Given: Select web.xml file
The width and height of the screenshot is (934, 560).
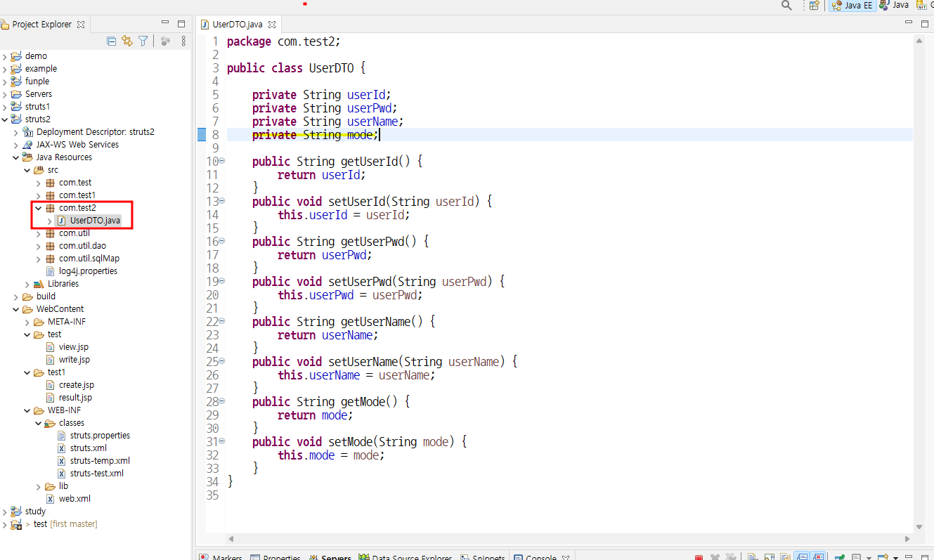Looking at the screenshot, I should (x=74, y=499).
